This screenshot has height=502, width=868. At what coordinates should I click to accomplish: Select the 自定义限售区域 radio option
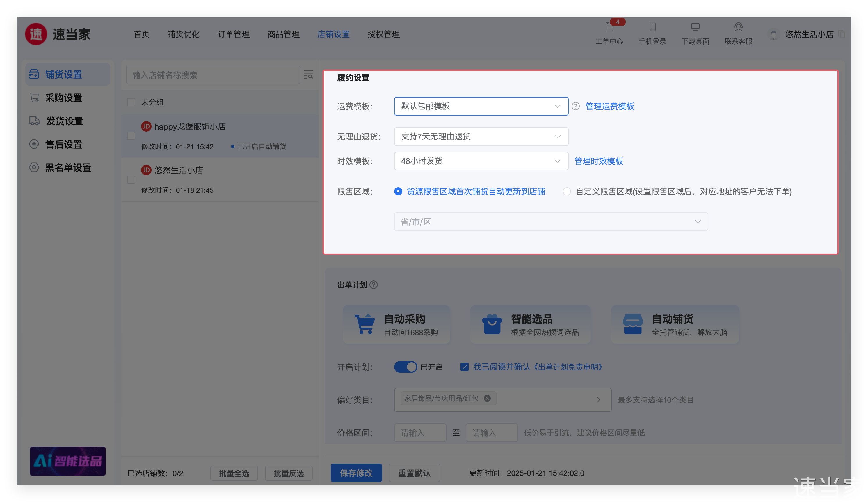pyautogui.click(x=567, y=191)
